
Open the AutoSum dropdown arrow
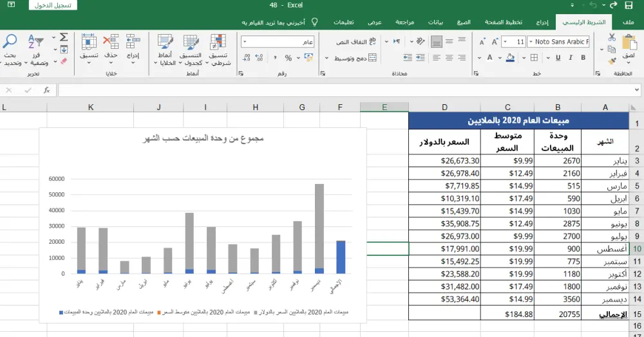[x=54, y=38]
